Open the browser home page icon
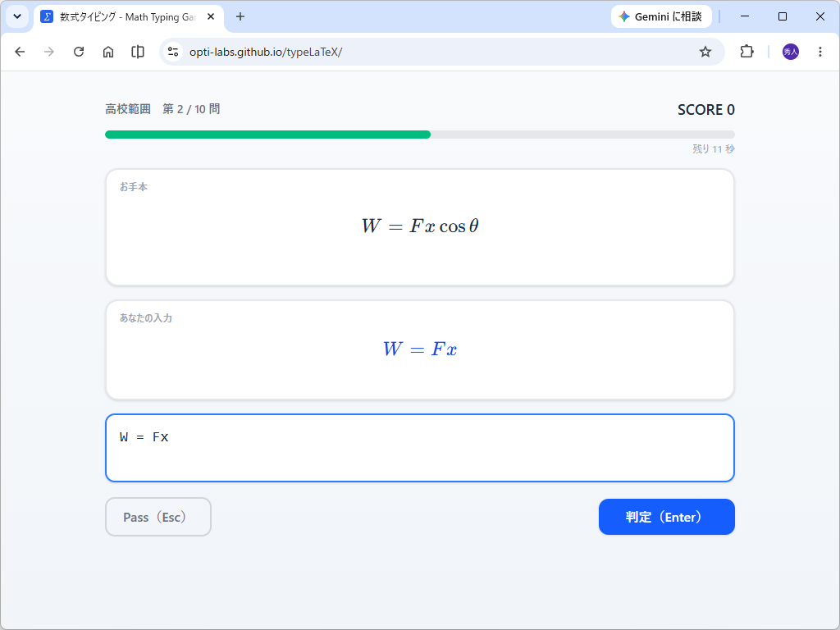840x630 pixels. [108, 52]
